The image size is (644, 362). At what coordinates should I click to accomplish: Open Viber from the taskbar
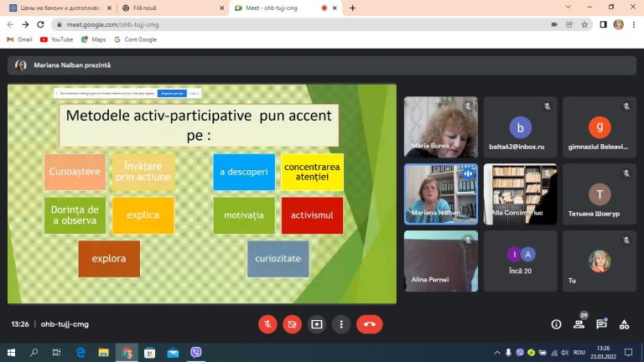[x=196, y=352]
